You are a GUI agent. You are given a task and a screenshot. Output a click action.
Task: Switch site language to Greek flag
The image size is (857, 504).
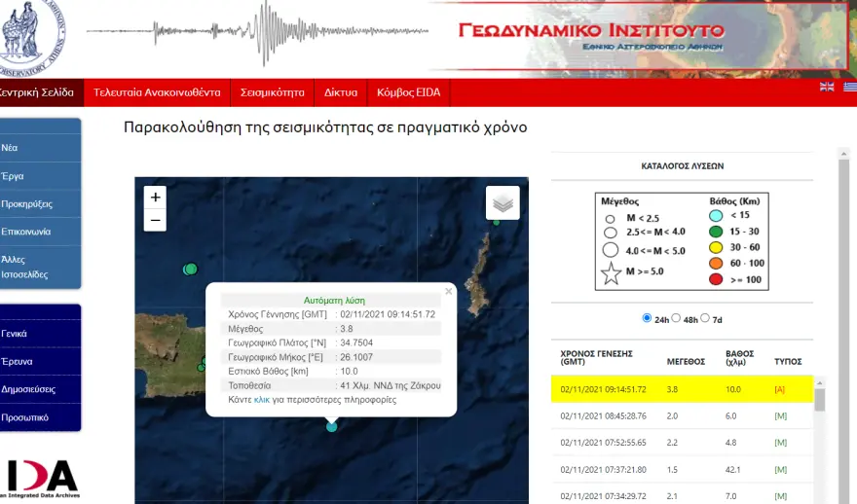click(x=850, y=88)
